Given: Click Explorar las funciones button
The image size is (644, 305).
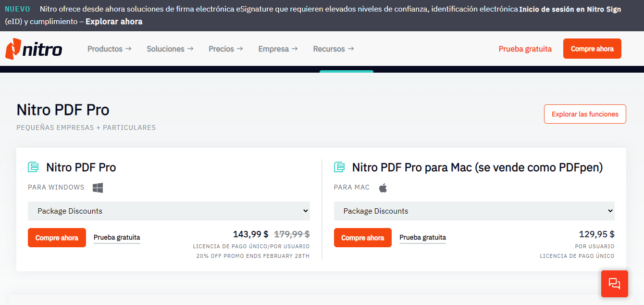Looking at the screenshot, I should click(584, 114).
